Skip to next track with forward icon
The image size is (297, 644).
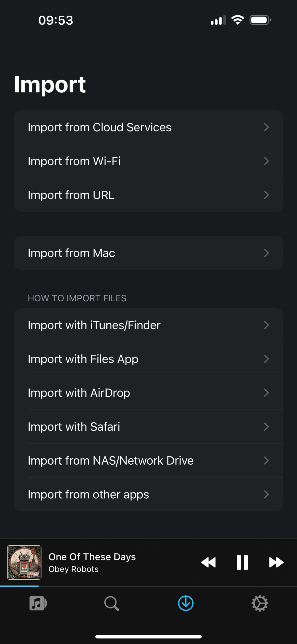[276, 562]
